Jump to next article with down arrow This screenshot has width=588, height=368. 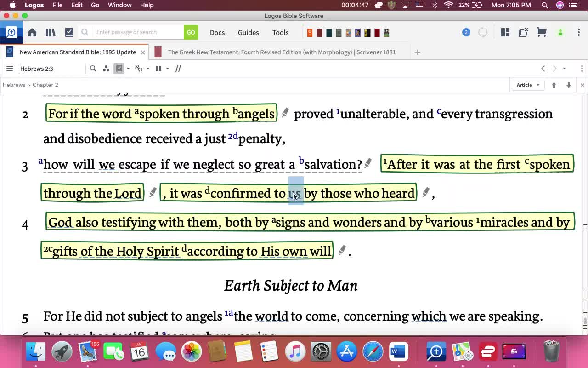click(569, 85)
